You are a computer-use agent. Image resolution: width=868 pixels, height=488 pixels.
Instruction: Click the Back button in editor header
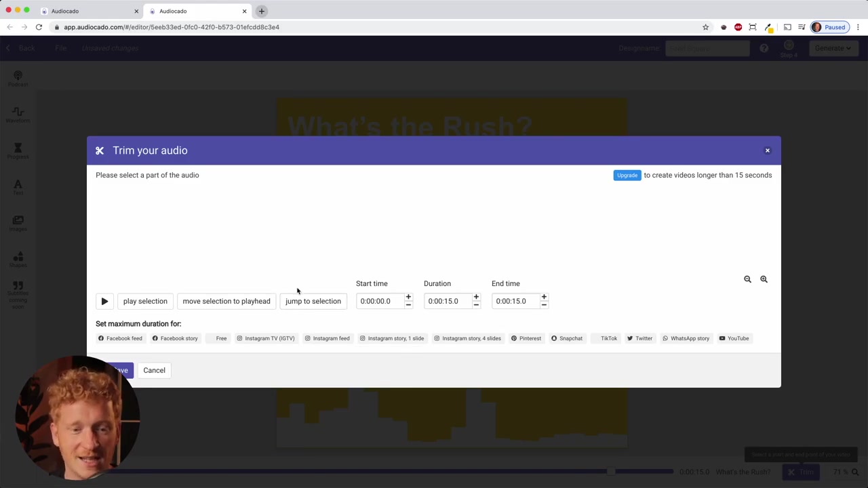click(21, 48)
